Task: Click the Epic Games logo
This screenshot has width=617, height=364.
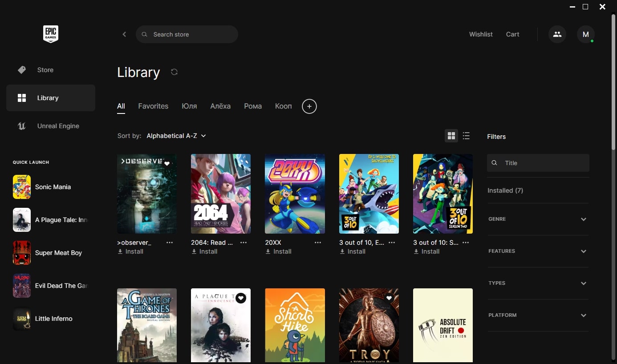Action: 51,34
